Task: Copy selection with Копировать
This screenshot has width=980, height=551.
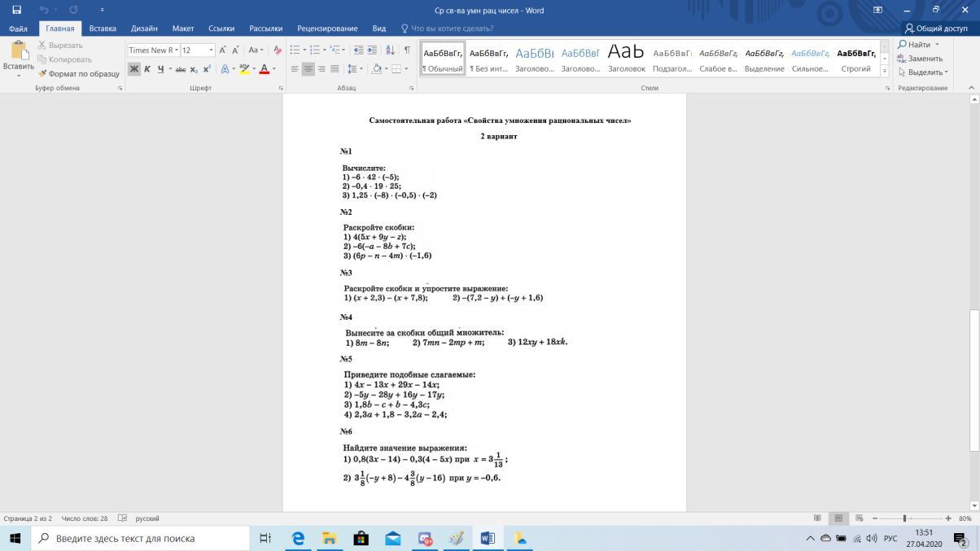Action: pos(64,59)
